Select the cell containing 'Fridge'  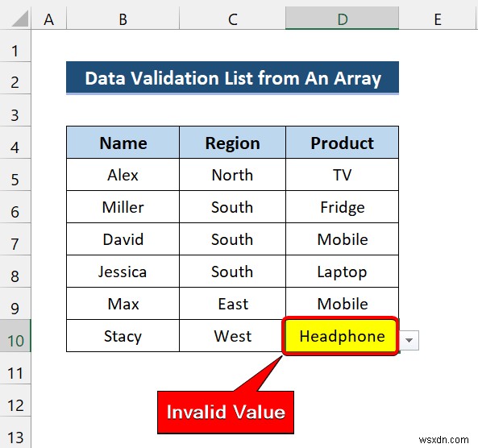click(342, 207)
